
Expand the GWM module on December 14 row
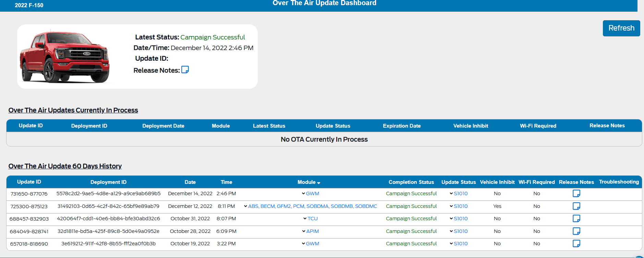click(x=310, y=193)
